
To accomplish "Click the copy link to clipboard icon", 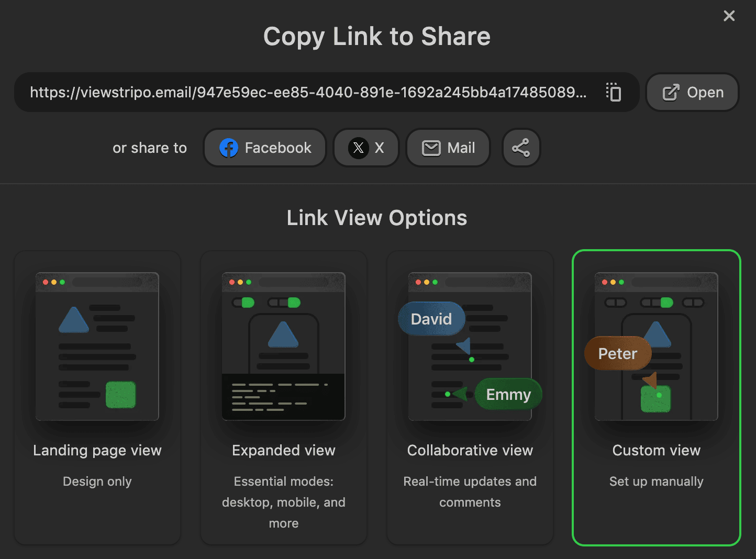I will tap(613, 92).
